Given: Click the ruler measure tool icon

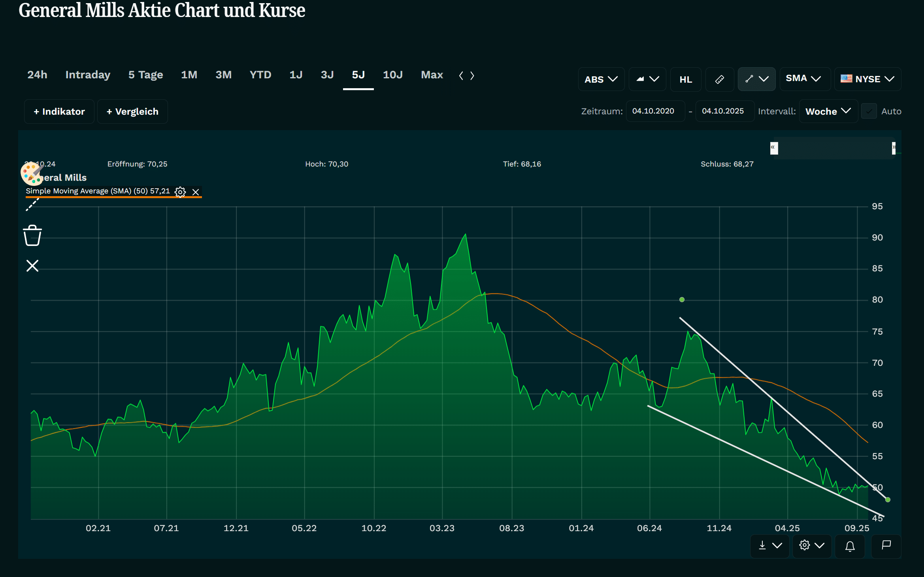Looking at the screenshot, I should (x=719, y=79).
